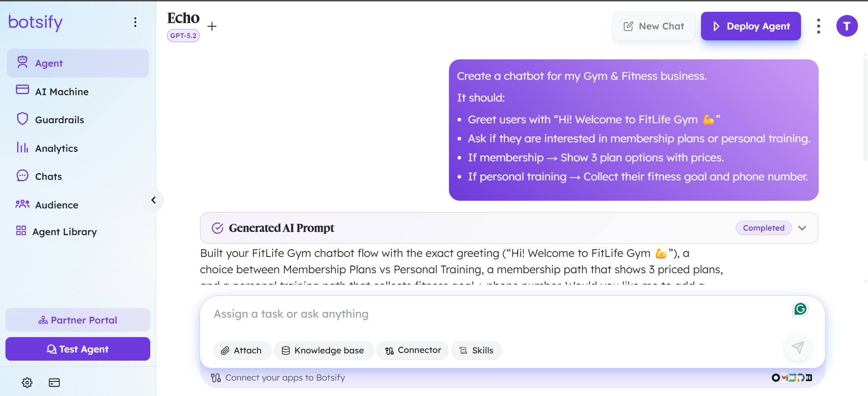Collapse the sidebar with the chevron arrow
The image size is (868, 396).
click(x=153, y=200)
